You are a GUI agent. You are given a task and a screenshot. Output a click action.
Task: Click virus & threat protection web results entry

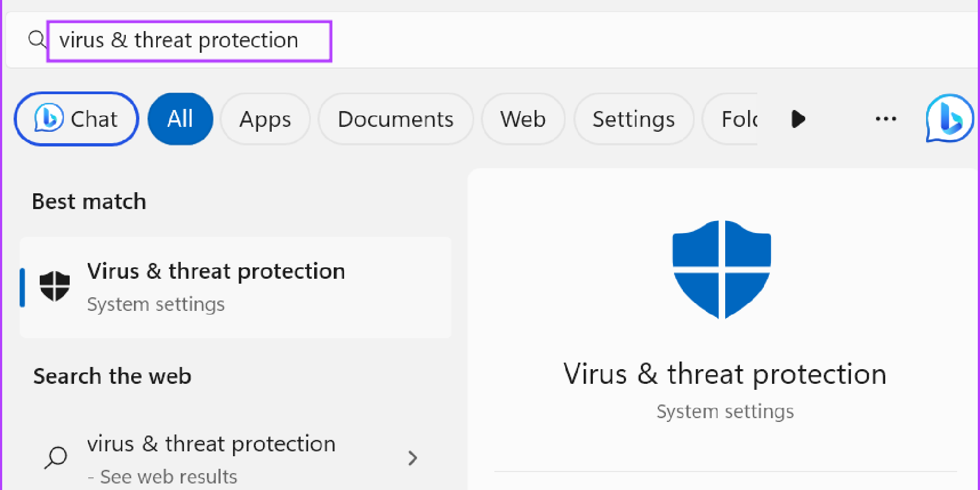(x=236, y=458)
